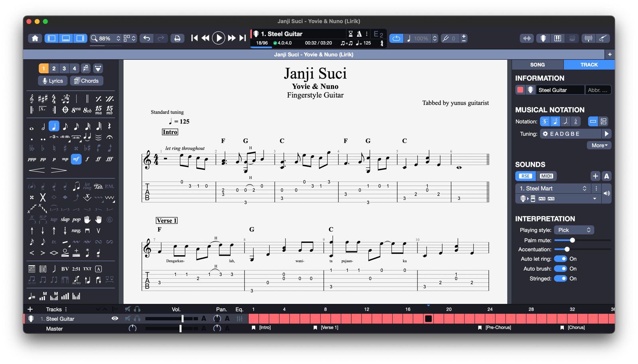
Task: Click the Print icon
Action: (x=177, y=38)
